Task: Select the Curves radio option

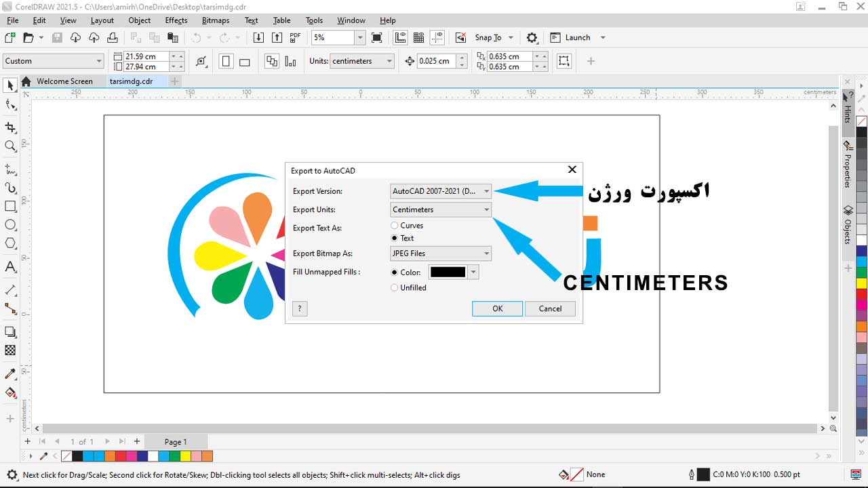Action: tap(395, 226)
